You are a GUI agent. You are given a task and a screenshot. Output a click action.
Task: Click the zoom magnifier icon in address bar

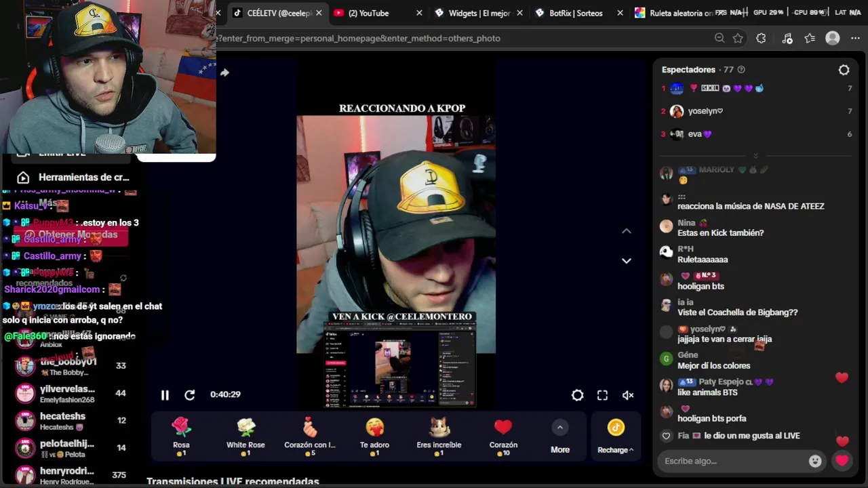coord(719,38)
